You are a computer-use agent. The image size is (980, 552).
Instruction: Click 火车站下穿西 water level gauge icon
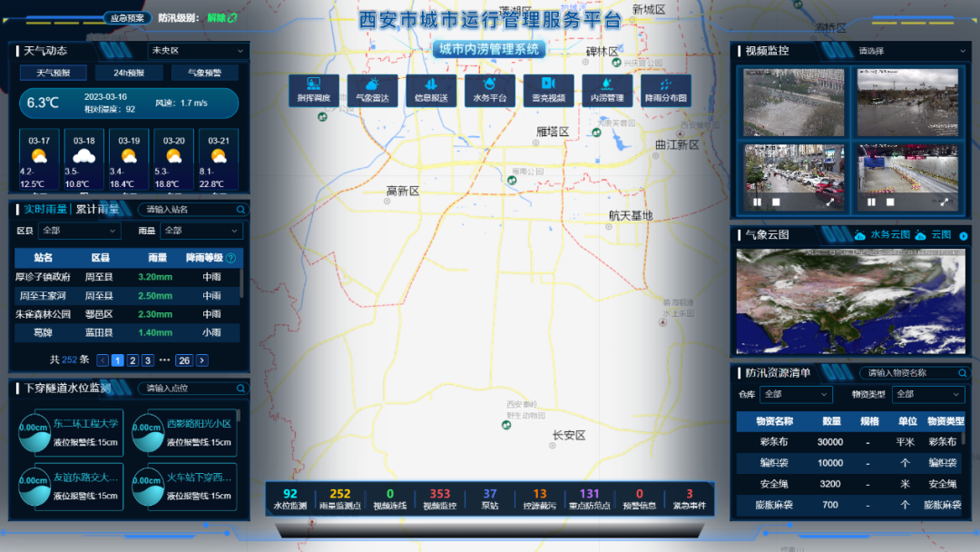click(x=148, y=487)
